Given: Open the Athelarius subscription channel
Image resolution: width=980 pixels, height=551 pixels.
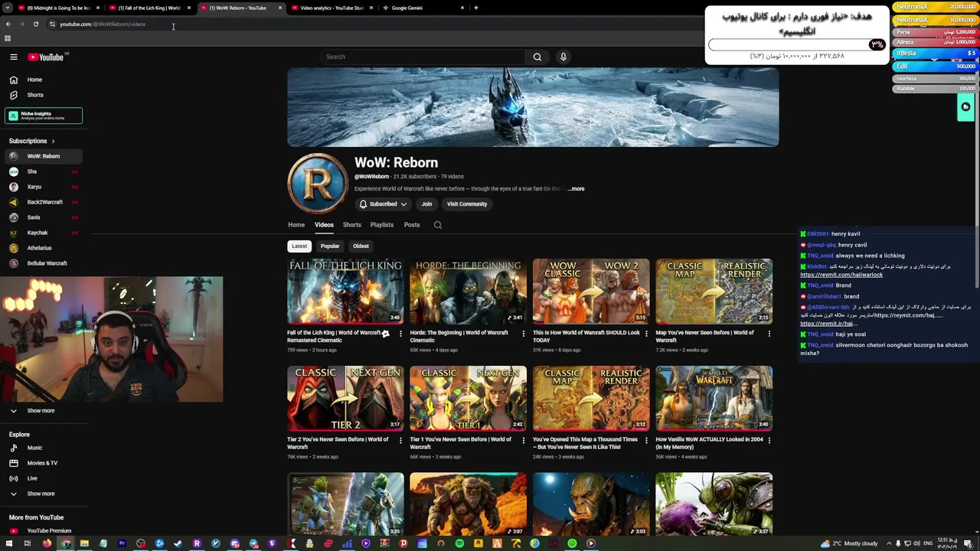Looking at the screenshot, I should (x=44, y=248).
